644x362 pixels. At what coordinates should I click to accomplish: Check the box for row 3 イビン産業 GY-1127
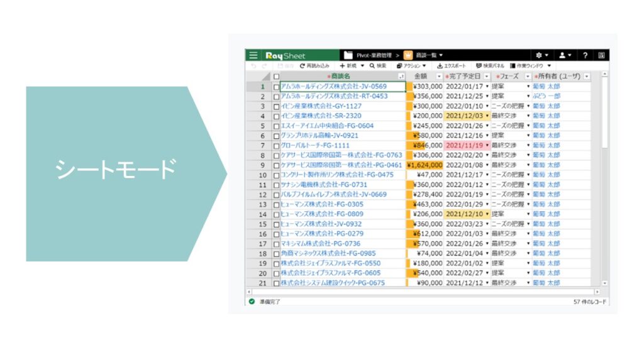click(277, 106)
